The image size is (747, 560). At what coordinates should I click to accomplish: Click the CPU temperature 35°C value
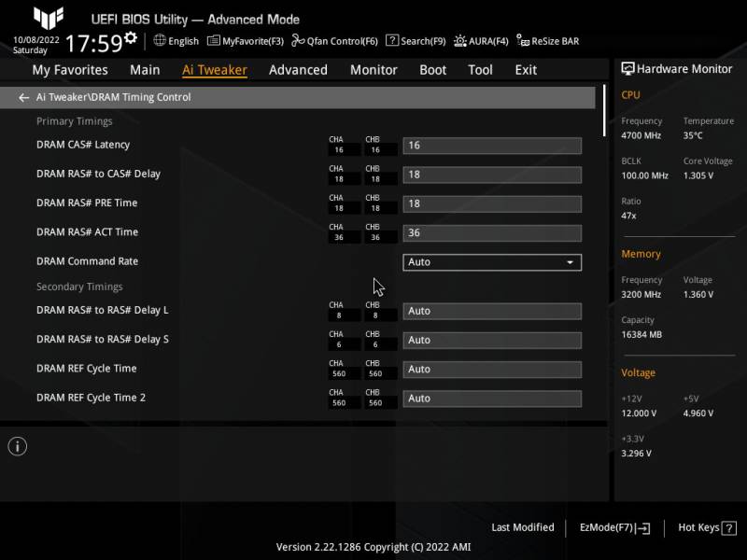click(x=693, y=135)
